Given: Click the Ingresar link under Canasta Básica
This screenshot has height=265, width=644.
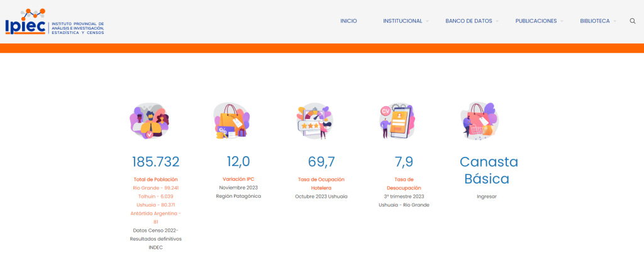Looking at the screenshot, I should click(x=486, y=196).
